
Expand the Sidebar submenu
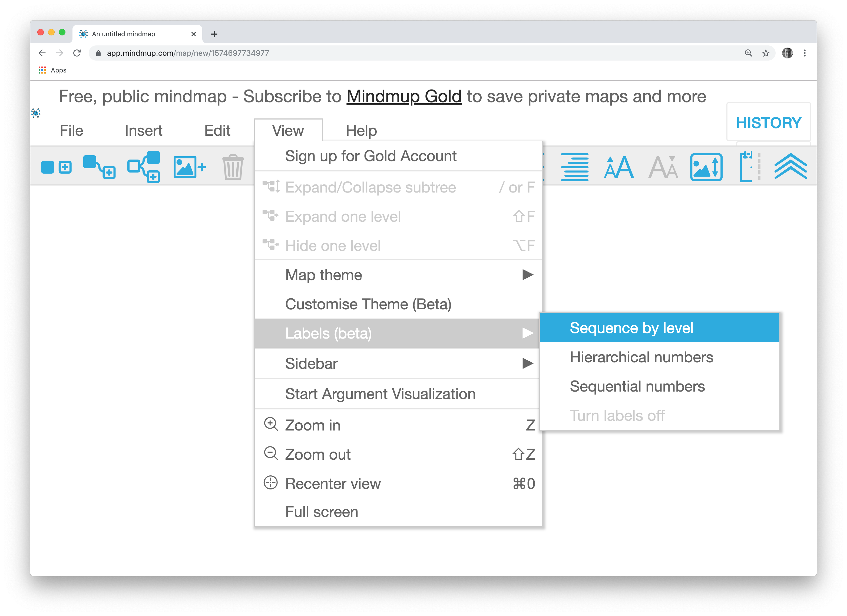click(398, 364)
